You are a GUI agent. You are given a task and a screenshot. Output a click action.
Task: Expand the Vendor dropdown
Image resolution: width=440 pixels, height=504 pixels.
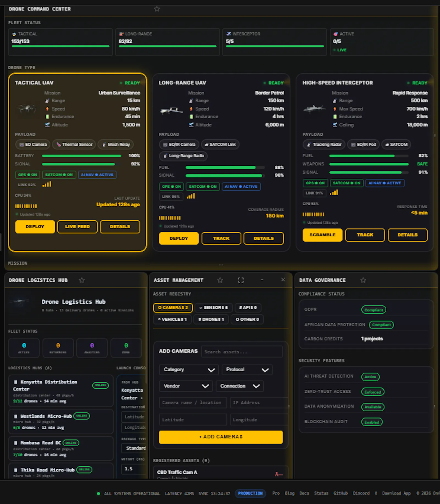pos(186,386)
